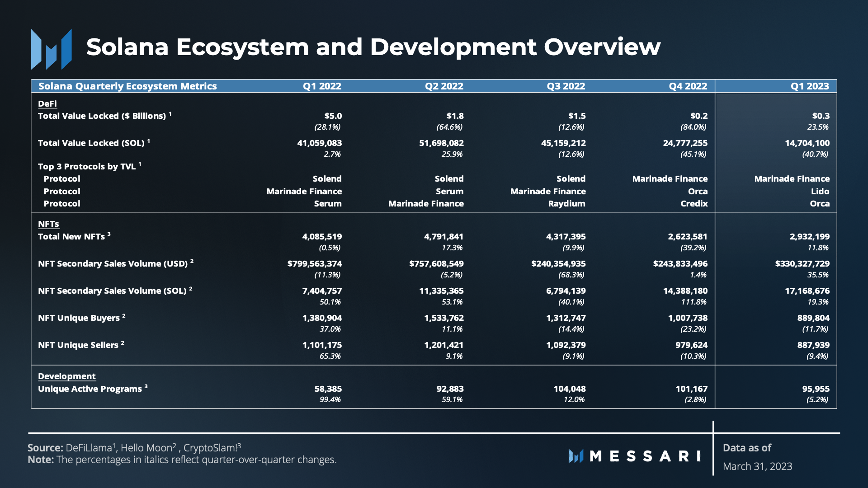Click the Development section heading

click(x=66, y=376)
